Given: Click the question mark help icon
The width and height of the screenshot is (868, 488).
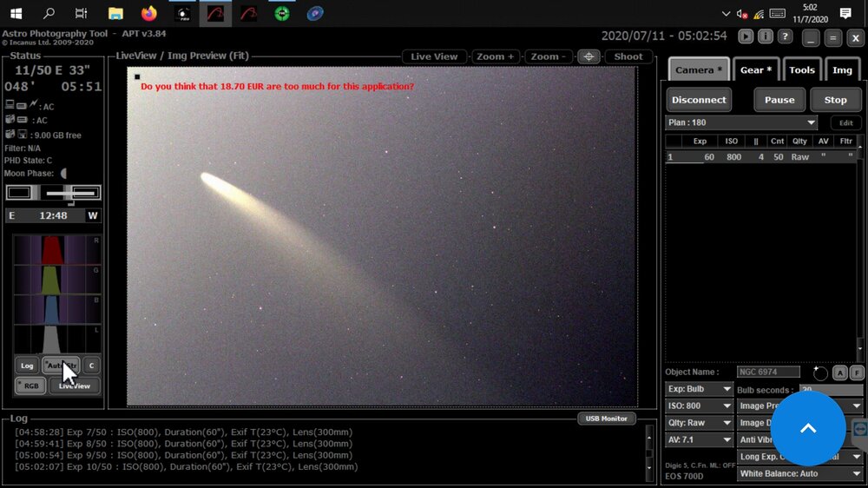Looking at the screenshot, I should [x=785, y=36].
